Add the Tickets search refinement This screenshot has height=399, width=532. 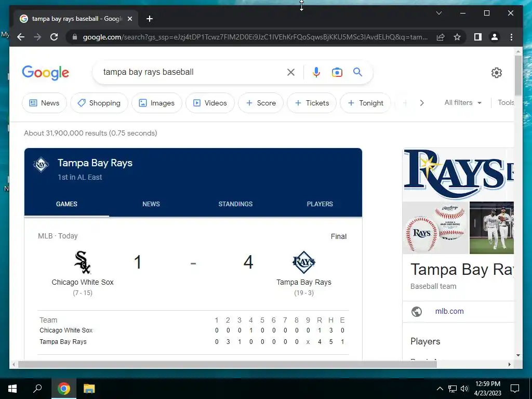point(312,103)
